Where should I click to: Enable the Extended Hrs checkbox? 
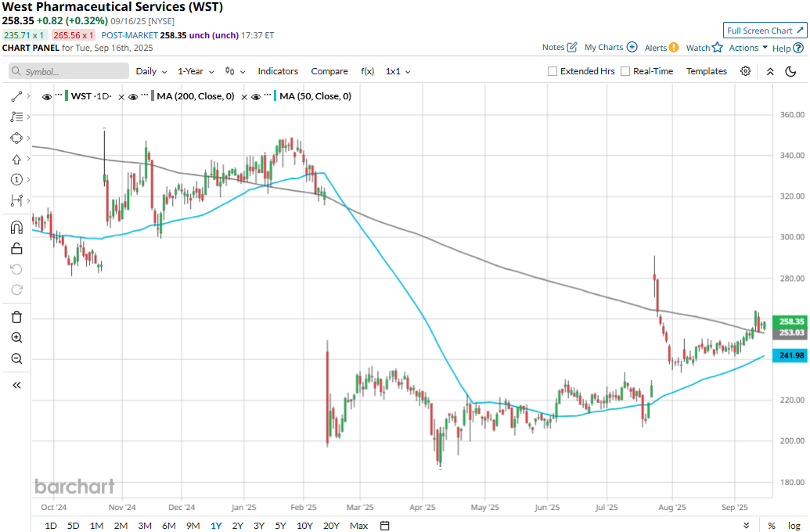pyautogui.click(x=553, y=71)
